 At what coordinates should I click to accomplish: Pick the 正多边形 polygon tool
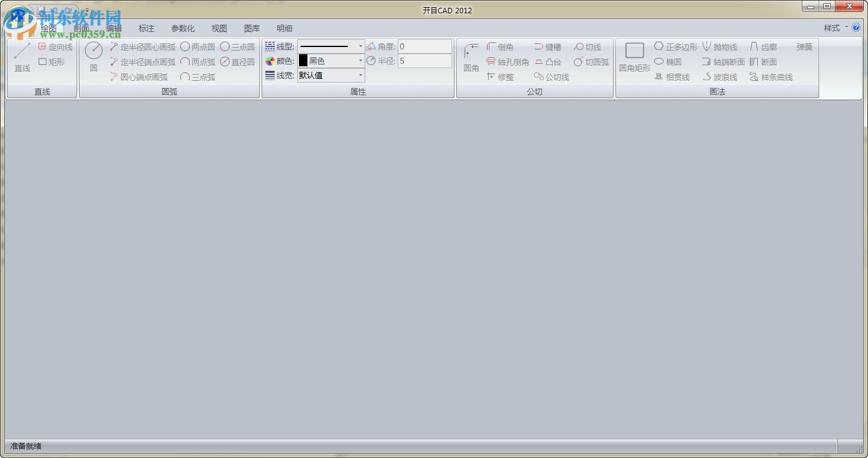pos(676,47)
